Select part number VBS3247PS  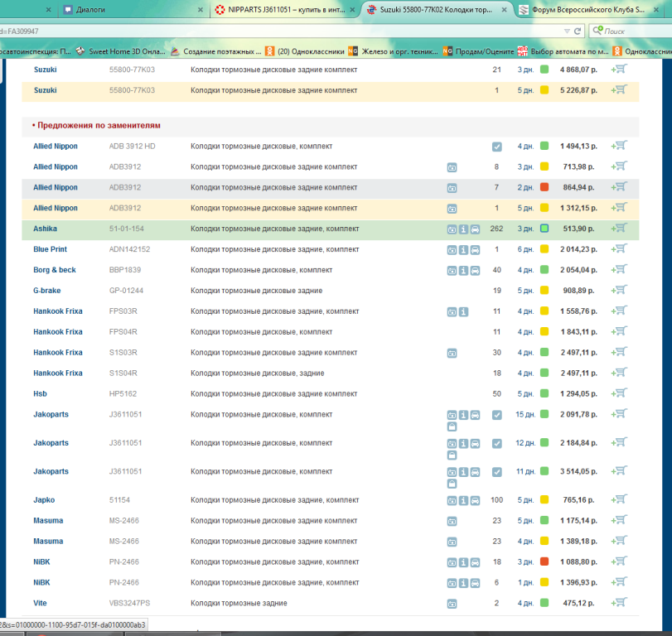(x=129, y=603)
